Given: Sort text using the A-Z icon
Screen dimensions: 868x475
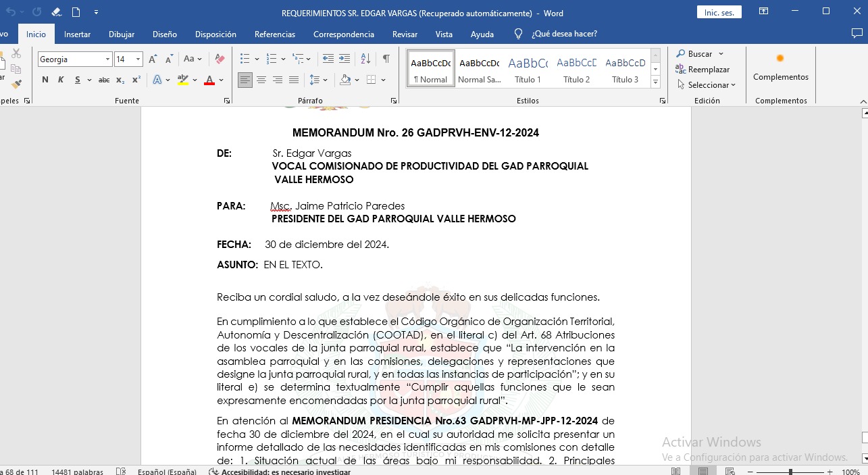Looking at the screenshot, I should 365,59.
